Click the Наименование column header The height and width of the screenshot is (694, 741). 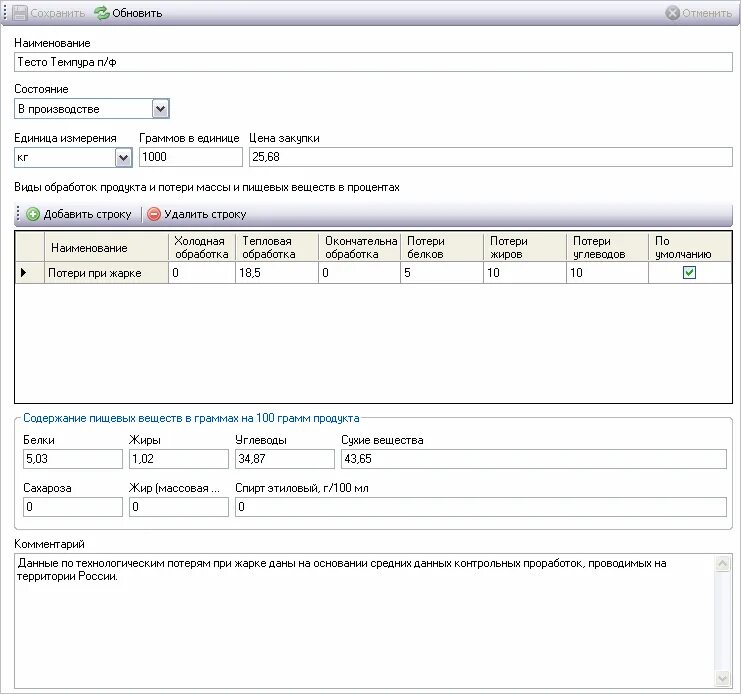pos(106,248)
